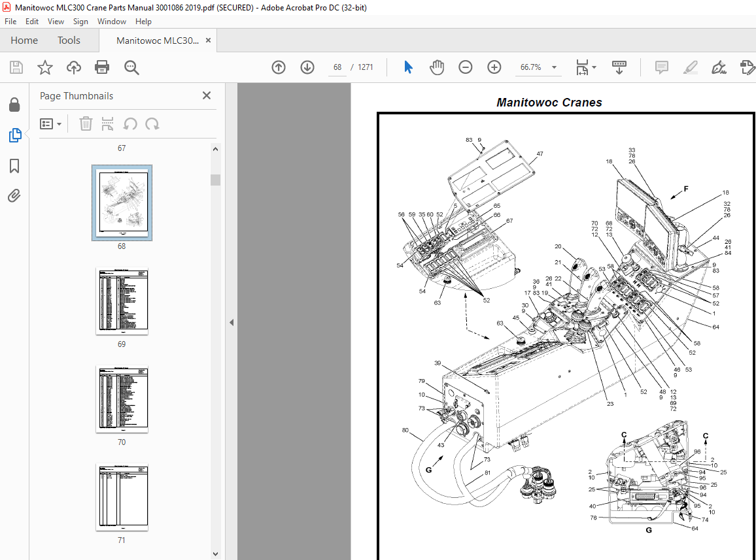Open the Help menu
Image resolution: width=756 pixels, height=560 pixels.
point(143,22)
